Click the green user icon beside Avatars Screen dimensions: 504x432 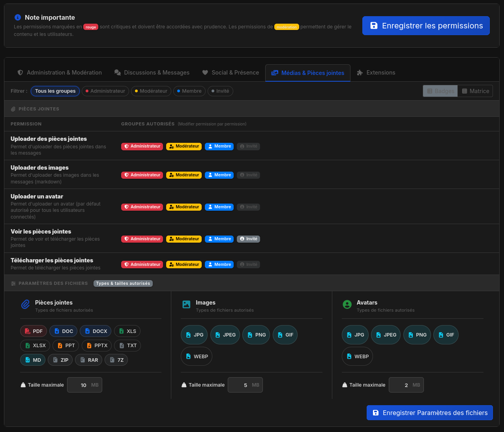coord(347,304)
